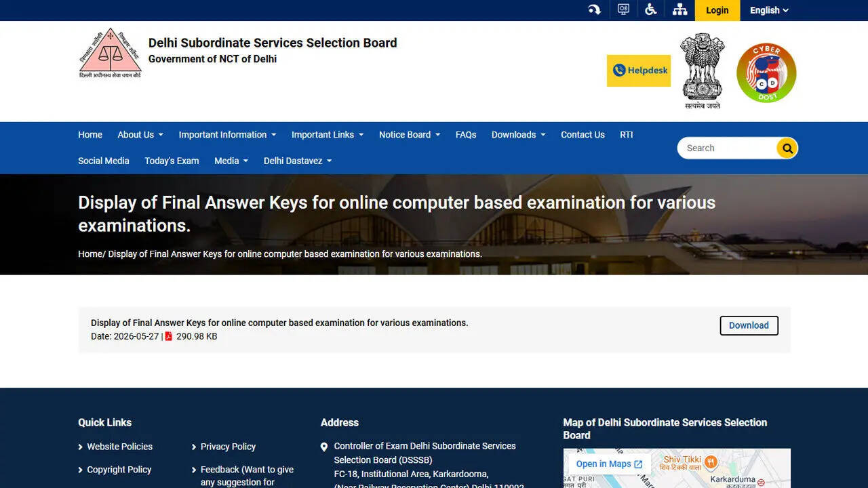Select the page title about Final Answer Keys
This screenshot has width=868, height=488.
(x=397, y=213)
